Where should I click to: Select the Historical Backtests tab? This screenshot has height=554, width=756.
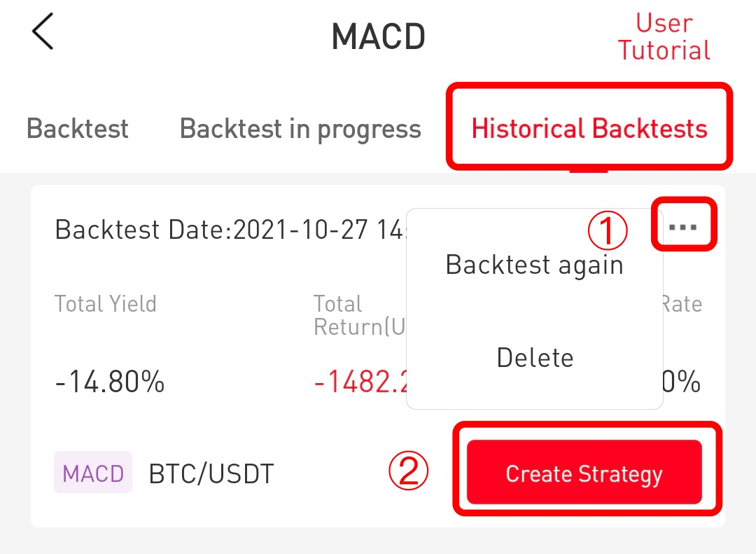click(589, 129)
